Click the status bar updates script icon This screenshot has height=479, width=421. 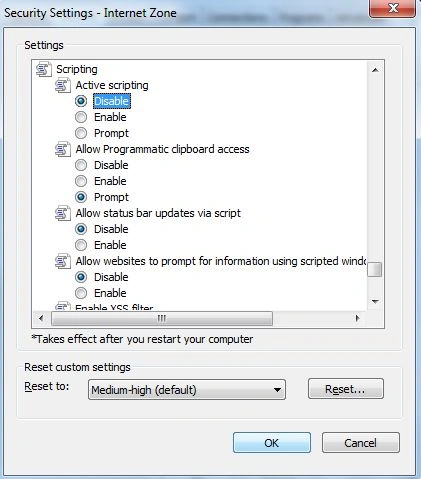click(63, 213)
